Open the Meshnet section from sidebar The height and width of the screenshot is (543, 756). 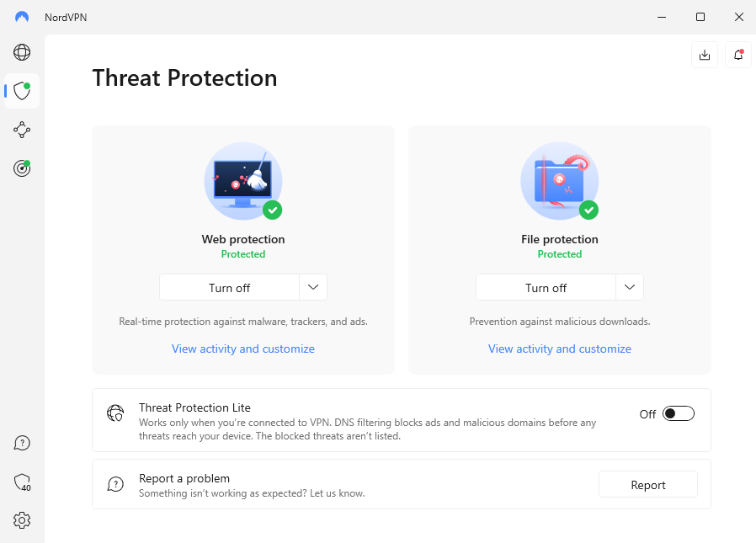pyautogui.click(x=22, y=130)
